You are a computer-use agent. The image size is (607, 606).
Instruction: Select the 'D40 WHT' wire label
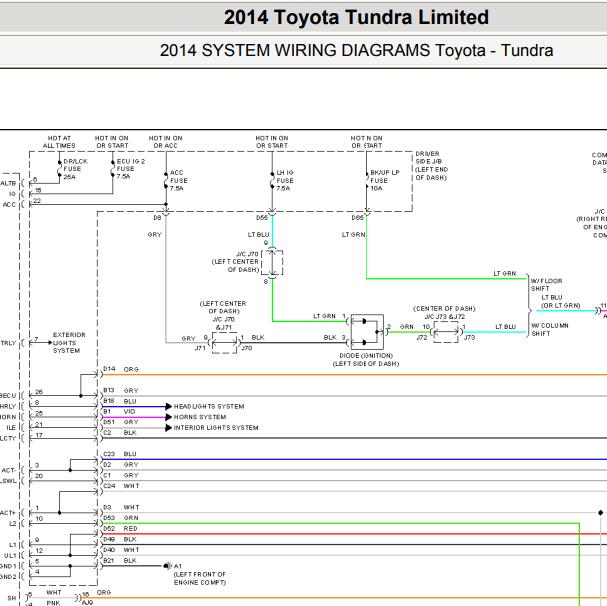121,549
